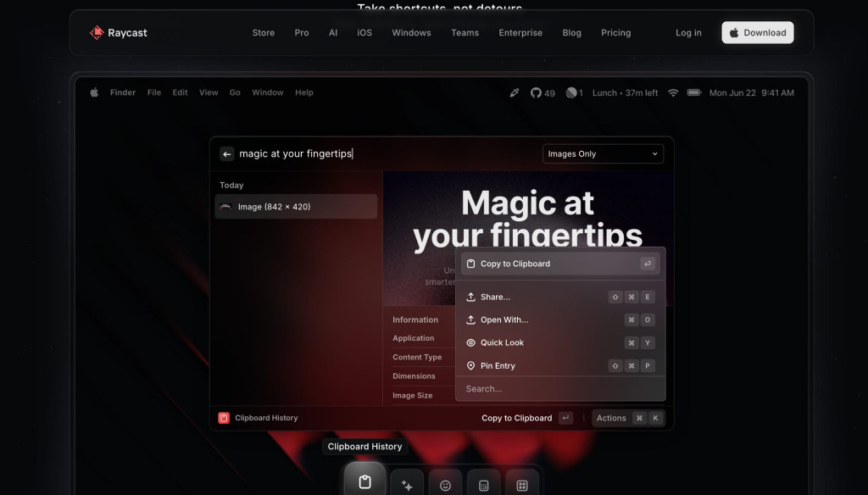
Task: Open the Images Only dropdown
Action: [603, 154]
